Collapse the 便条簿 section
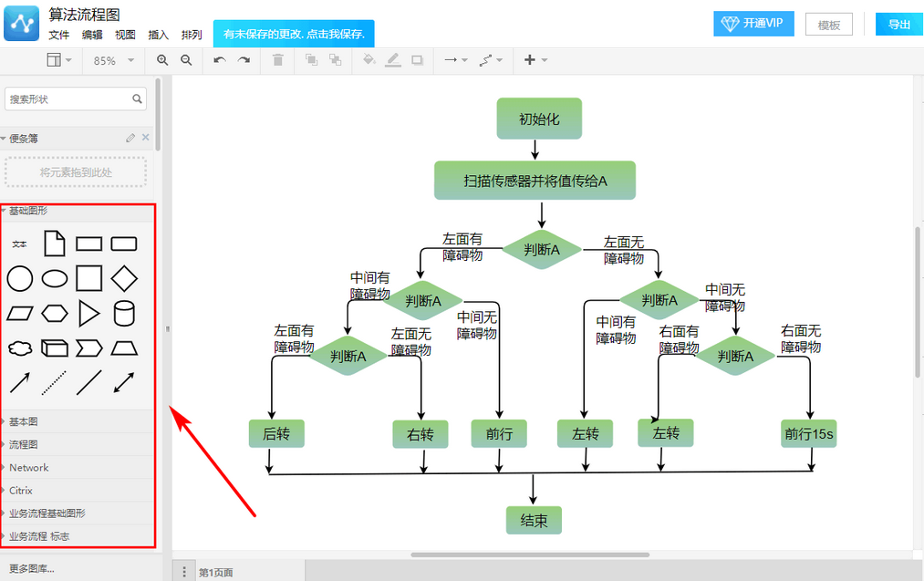The height and width of the screenshot is (581, 924). pyautogui.click(x=24, y=139)
